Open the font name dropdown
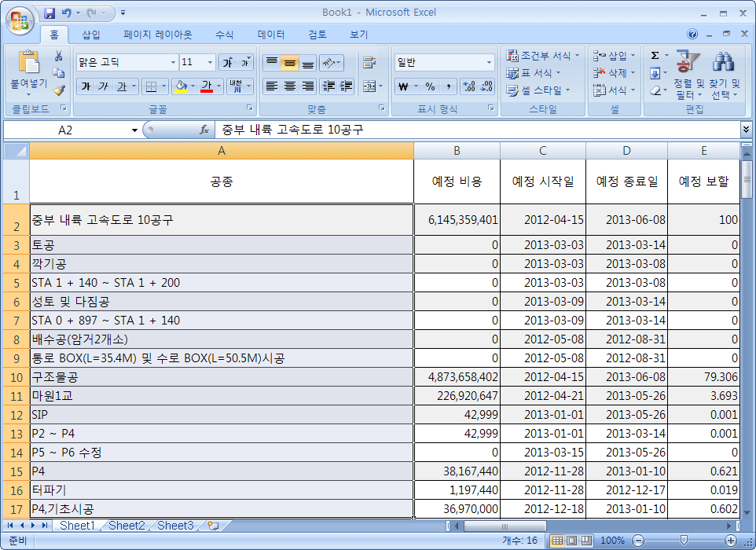The image size is (756, 550). click(173, 63)
